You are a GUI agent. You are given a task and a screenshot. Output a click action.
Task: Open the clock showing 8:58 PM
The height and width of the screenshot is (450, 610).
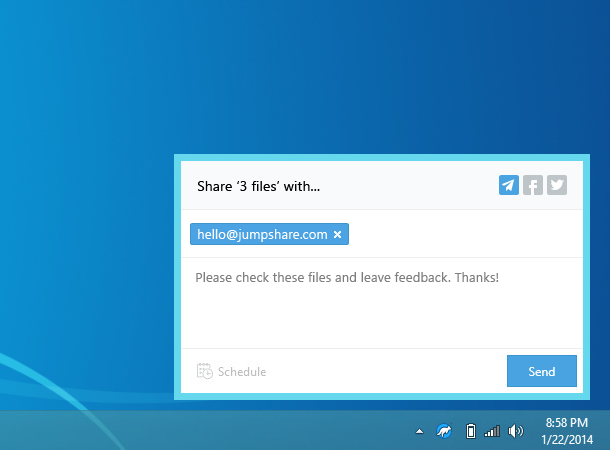click(x=567, y=423)
